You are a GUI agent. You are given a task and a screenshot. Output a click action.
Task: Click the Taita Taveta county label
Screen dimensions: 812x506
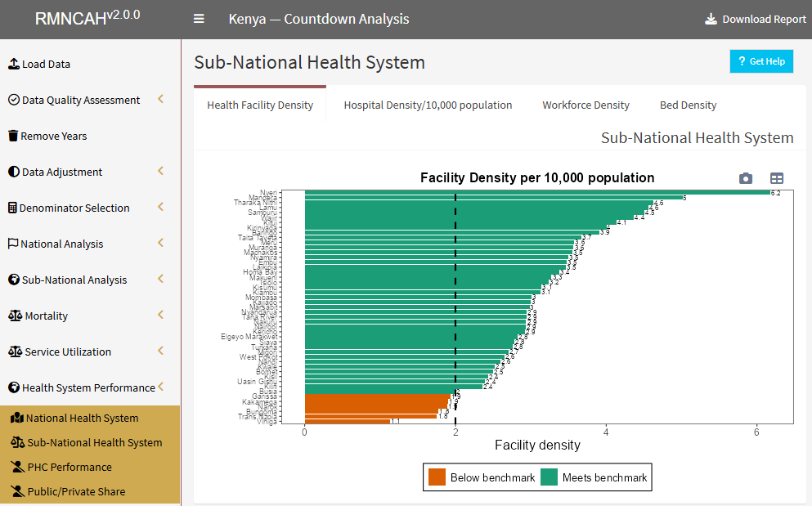pos(258,238)
